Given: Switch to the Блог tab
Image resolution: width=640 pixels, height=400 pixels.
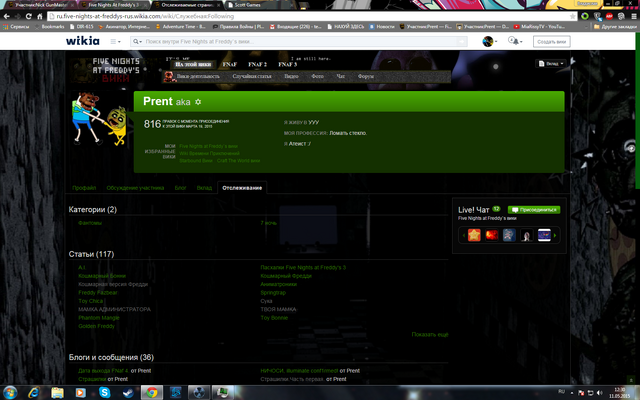Looking at the screenshot, I should tap(180, 188).
